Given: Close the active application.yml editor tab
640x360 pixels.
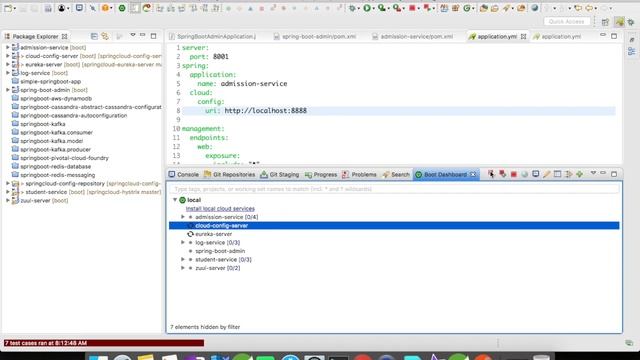Looking at the screenshot, I should (x=523, y=36).
